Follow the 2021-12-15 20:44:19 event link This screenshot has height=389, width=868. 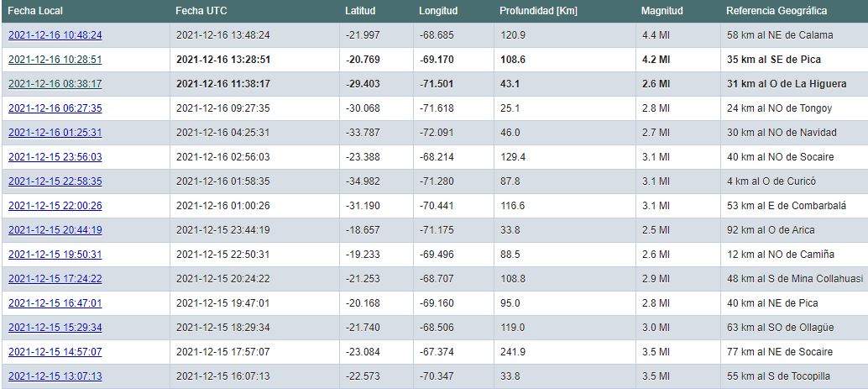click(x=55, y=230)
